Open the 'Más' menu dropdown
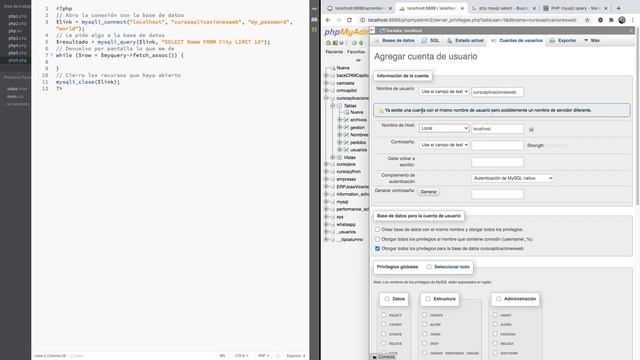Image resolution: width=640 pixels, height=360 pixels. click(591, 40)
